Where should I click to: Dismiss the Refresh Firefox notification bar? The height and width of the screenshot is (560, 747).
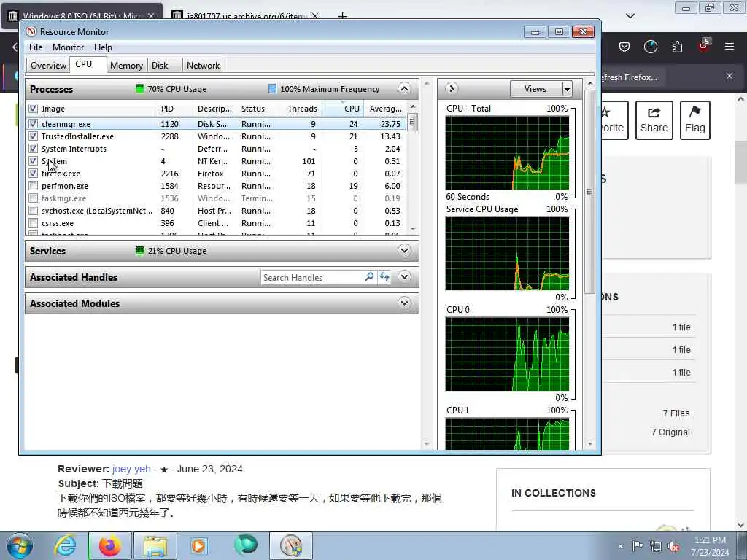(x=729, y=76)
